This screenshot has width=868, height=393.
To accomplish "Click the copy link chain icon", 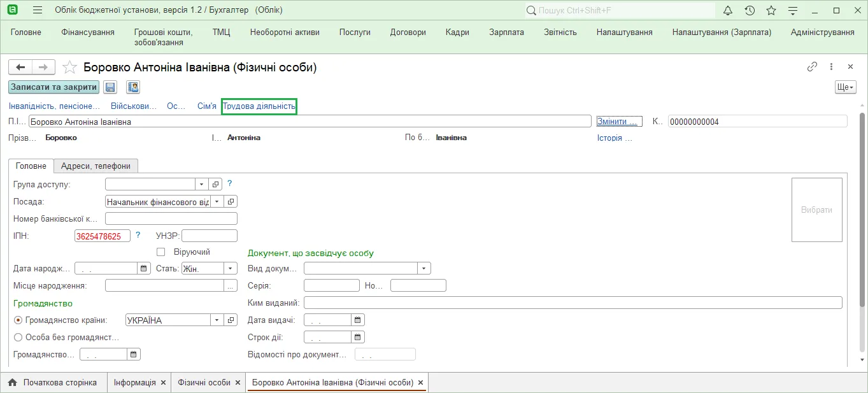I will coord(812,66).
